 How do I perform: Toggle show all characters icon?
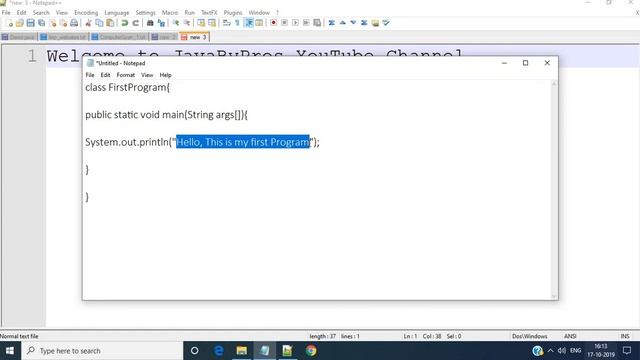tap(237, 23)
